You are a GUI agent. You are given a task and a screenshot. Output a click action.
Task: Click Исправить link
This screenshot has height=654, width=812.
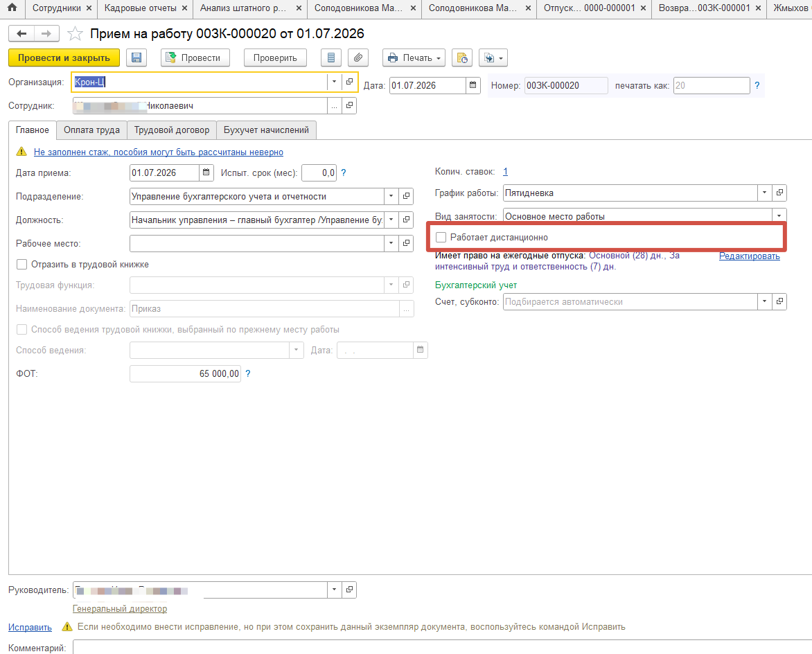[30, 627]
